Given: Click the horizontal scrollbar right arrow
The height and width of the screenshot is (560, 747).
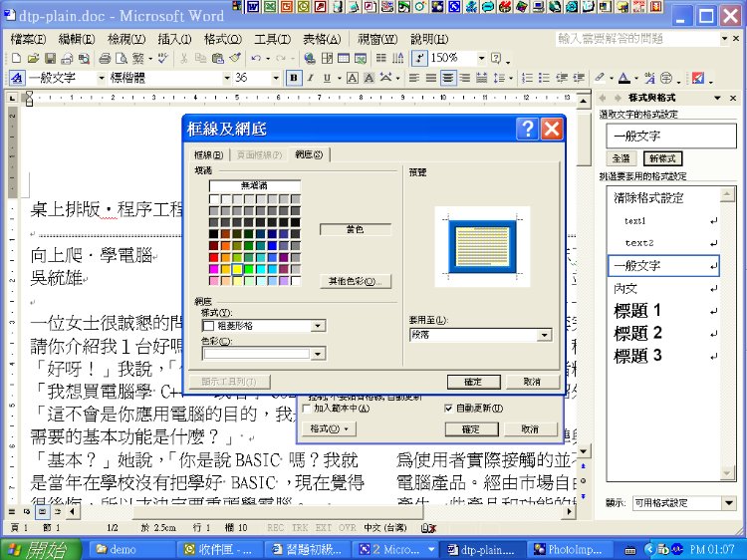Looking at the screenshot, I should pyautogui.click(x=569, y=512).
